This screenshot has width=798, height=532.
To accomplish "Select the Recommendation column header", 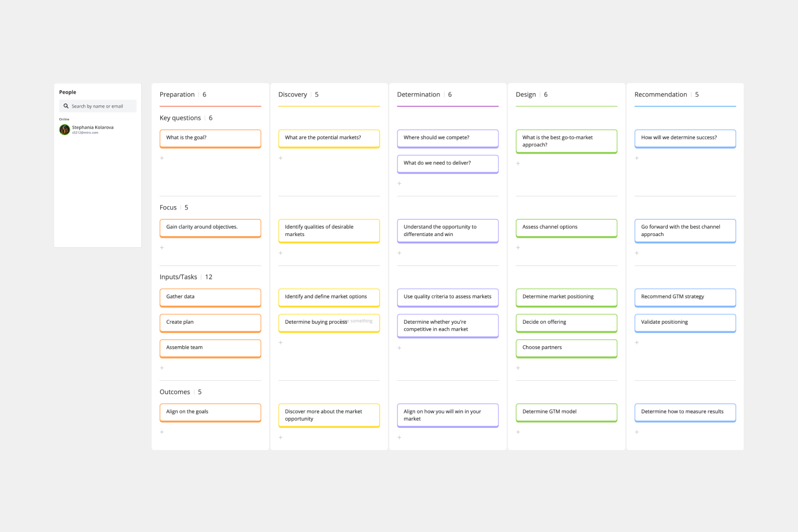I will point(661,95).
